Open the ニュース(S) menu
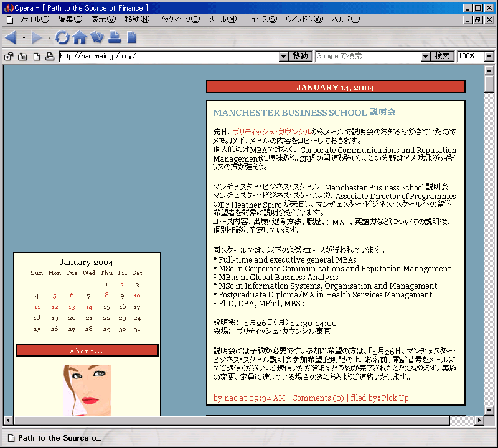This screenshot has height=448, width=498. click(261, 19)
